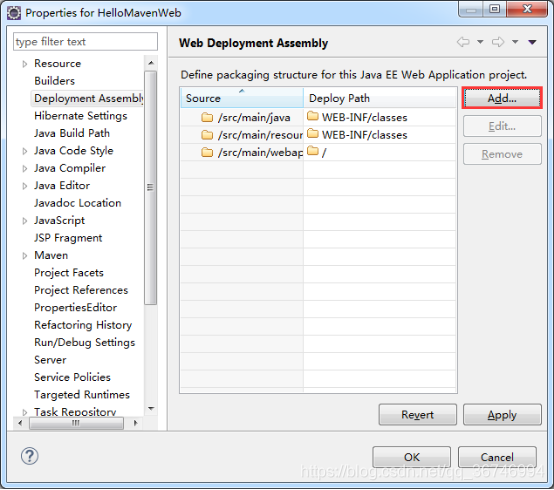Click the tree scroll down arrow
This screenshot has width=554, height=490.
point(151,408)
